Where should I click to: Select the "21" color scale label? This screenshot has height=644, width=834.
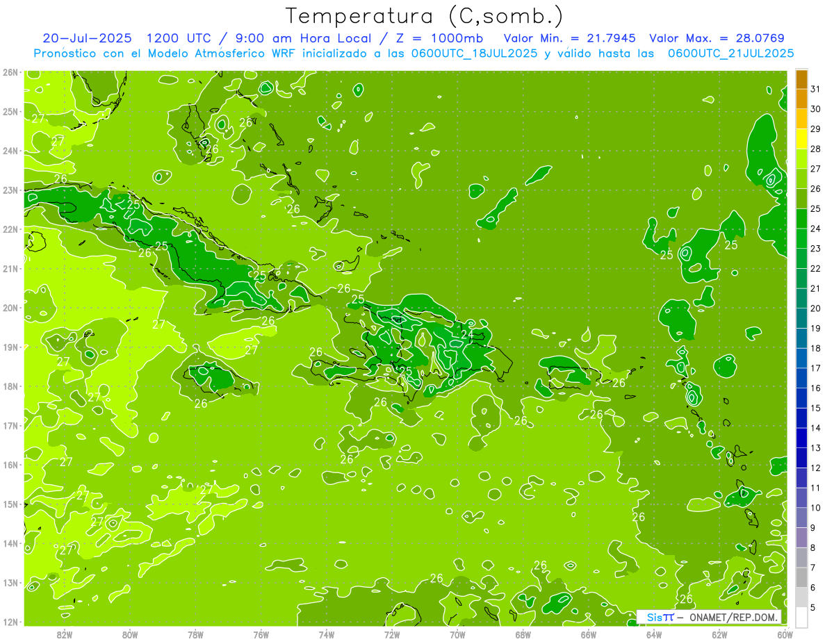pyautogui.click(x=816, y=288)
